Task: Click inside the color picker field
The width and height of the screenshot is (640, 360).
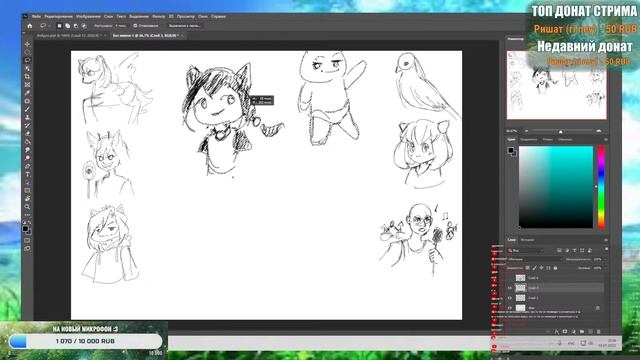Action: pos(556,187)
